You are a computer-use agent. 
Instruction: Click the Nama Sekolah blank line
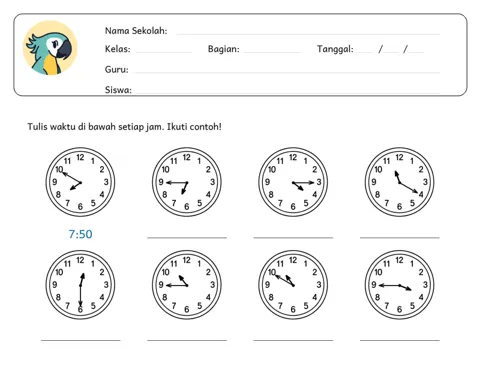(x=308, y=34)
